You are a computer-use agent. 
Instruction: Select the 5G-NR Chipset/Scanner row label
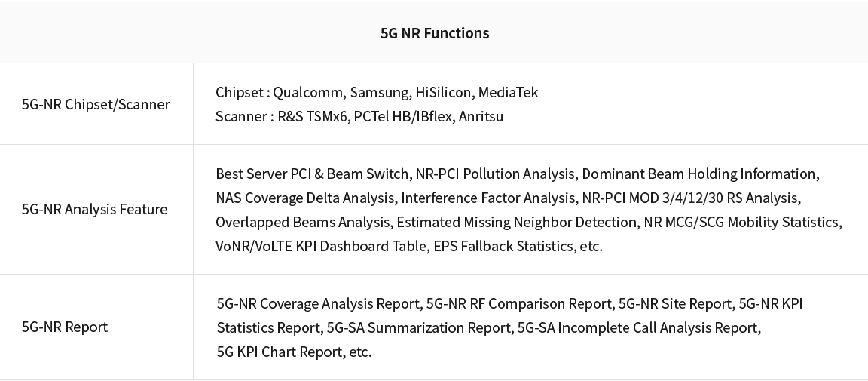[x=96, y=104]
